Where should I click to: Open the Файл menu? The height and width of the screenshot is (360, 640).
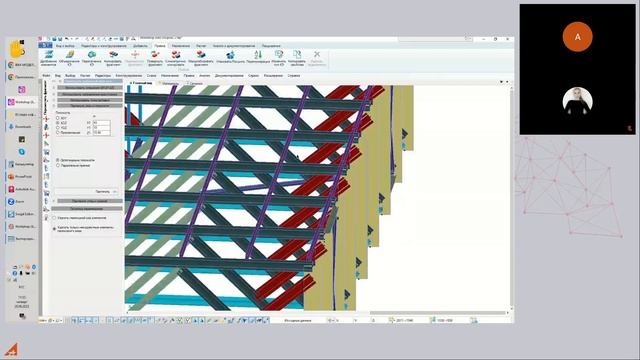click(x=47, y=76)
